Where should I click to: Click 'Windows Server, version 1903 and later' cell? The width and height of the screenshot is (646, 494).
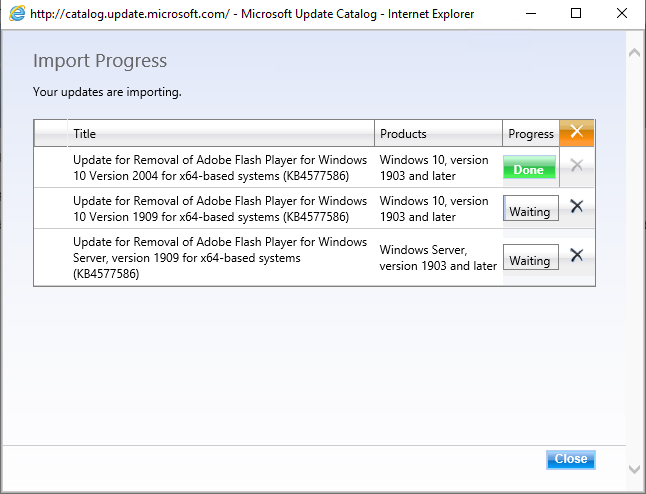point(438,258)
